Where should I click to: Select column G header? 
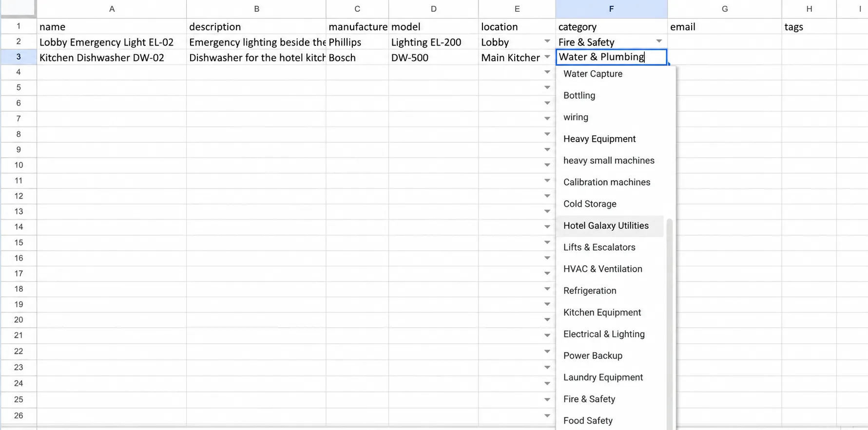[x=724, y=9]
